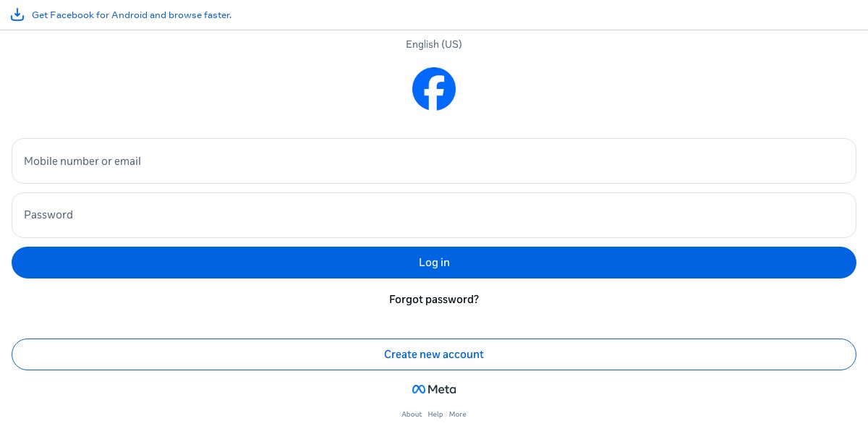868x434 pixels.
Task: Click the blue Facebook logo
Action: (x=434, y=89)
